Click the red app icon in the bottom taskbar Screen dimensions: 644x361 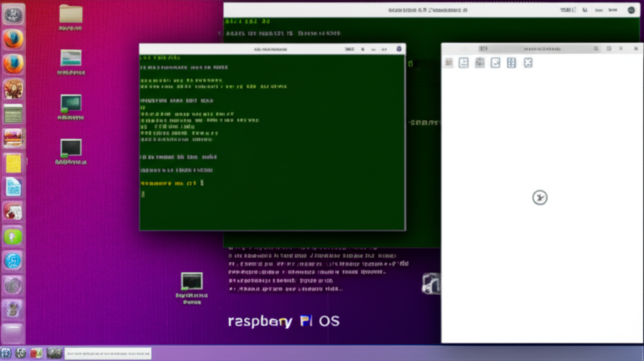pos(36,353)
